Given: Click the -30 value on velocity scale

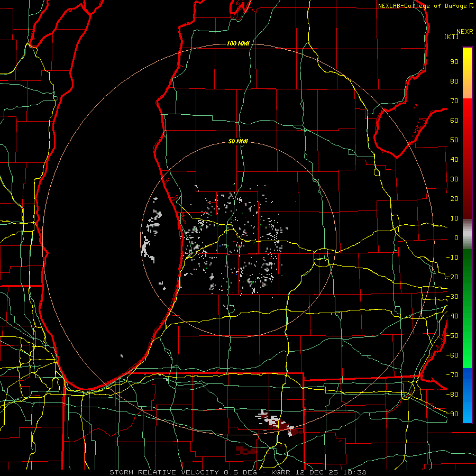Looking at the screenshot, I should pos(452,297).
